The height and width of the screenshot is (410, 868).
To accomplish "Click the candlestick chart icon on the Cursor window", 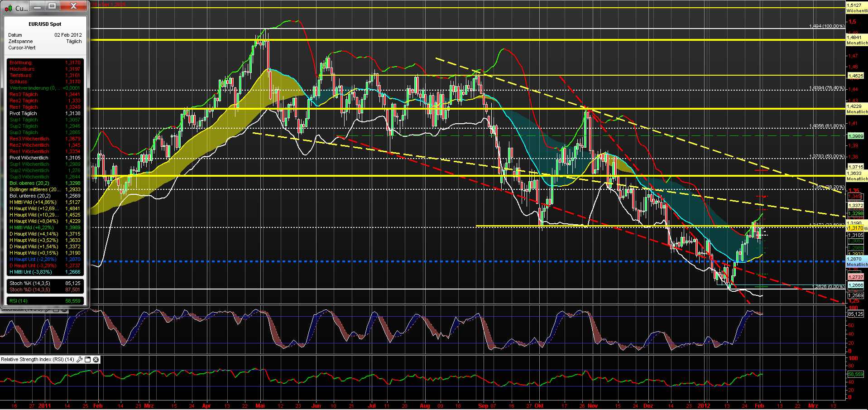I will pyautogui.click(x=8, y=8).
